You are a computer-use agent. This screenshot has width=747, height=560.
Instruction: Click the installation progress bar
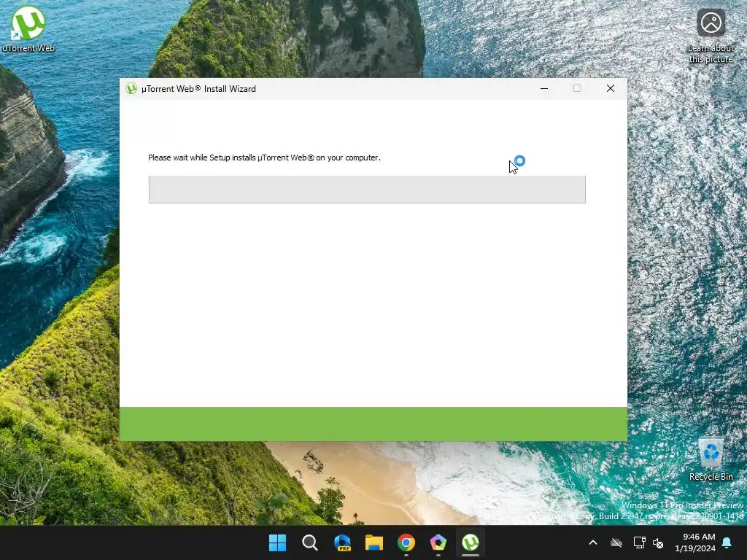367,190
